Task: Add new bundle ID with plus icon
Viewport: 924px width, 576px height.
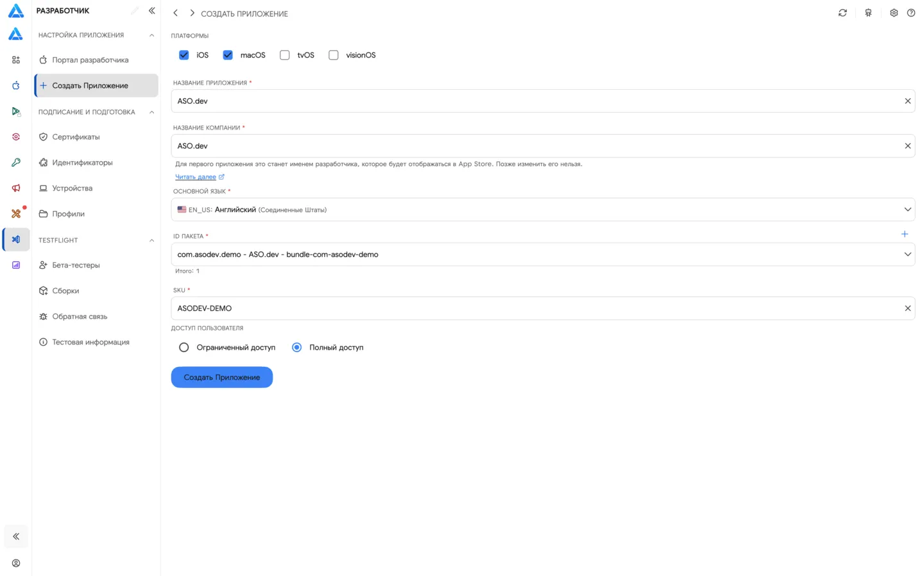Action: tap(905, 234)
